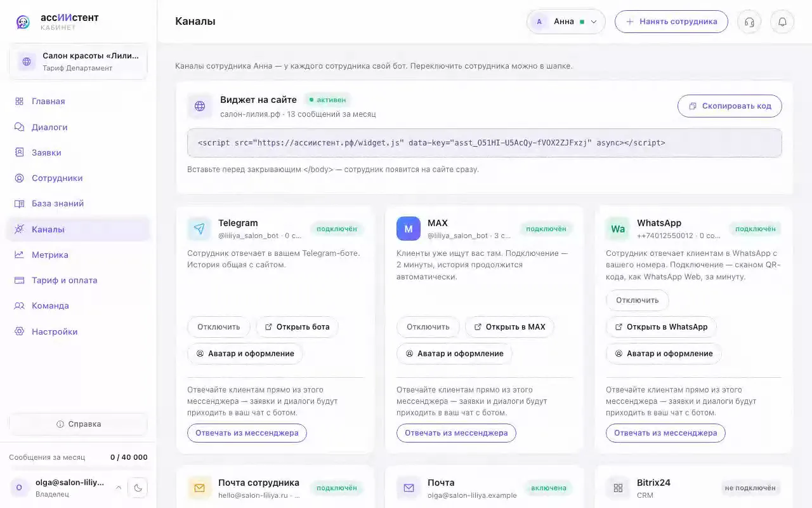Screen dimensions: 812x508
Task: Click the Каналы page heading
Action: tap(195, 22)
